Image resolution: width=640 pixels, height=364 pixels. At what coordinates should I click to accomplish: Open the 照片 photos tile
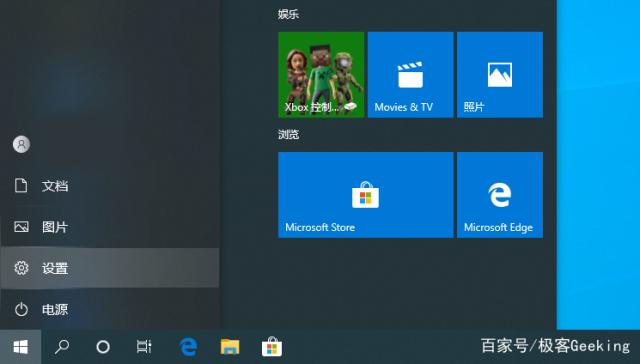coord(500,75)
